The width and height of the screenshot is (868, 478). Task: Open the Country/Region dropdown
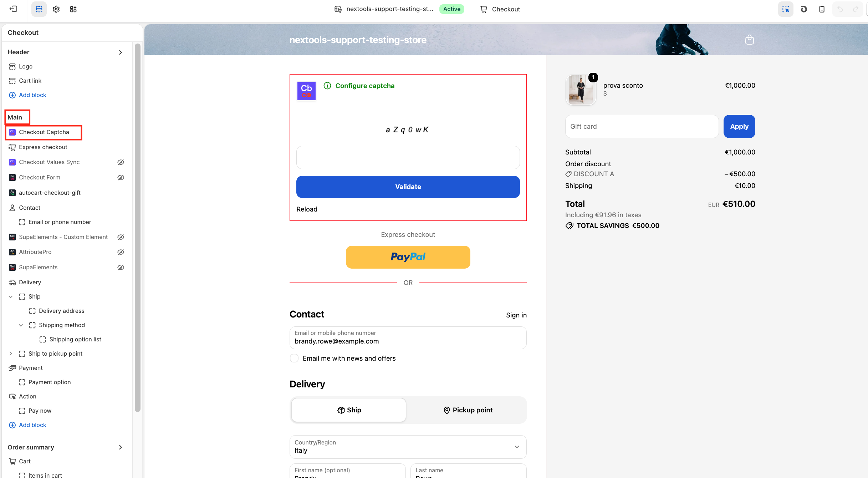click(x=408, y=447)
